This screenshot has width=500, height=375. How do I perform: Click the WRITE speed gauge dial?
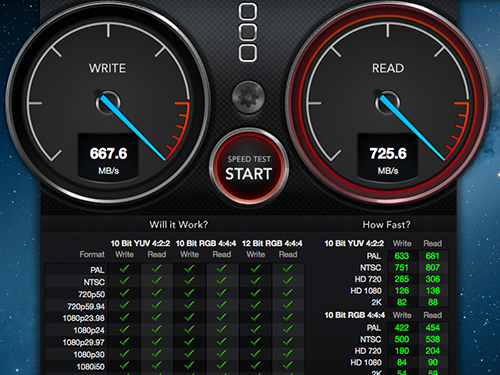pyautogui.click(x=108, y=102)
